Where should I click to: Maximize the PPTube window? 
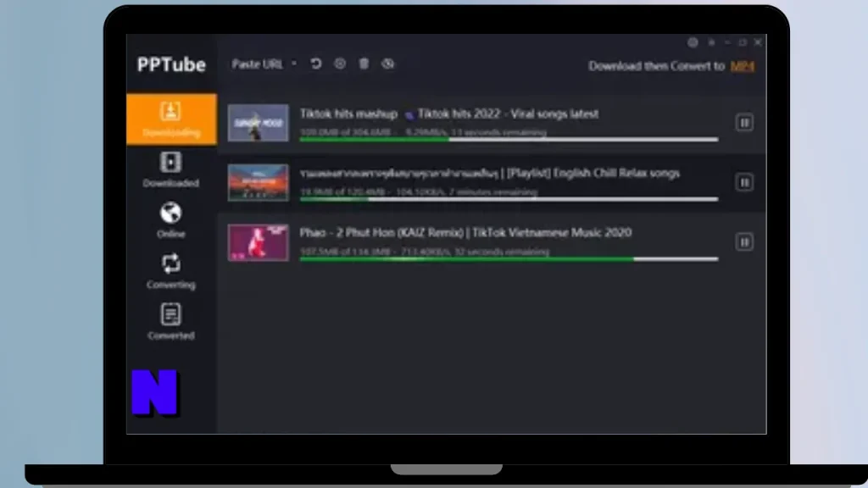743,42
